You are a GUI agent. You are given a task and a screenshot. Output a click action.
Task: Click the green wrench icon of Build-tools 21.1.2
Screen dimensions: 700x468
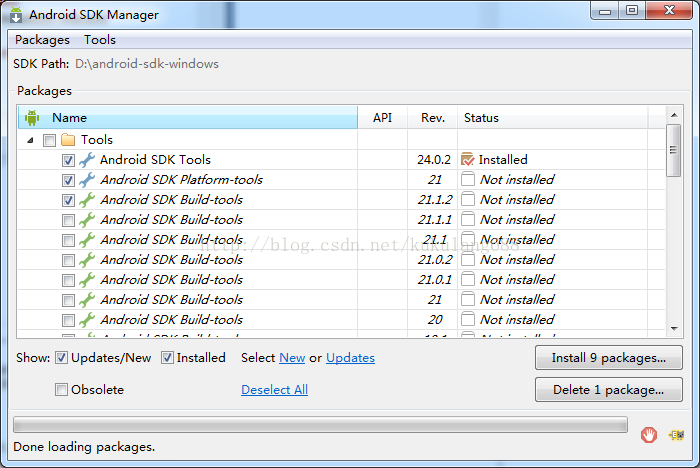(87, 200)
